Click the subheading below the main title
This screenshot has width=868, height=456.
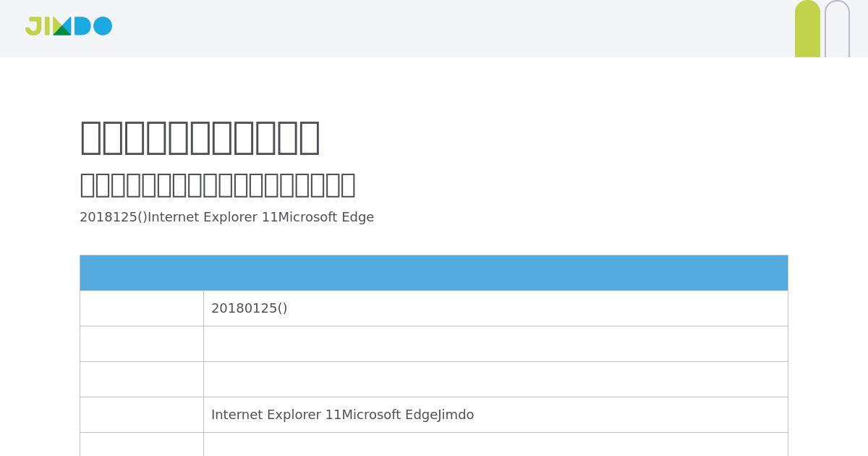coord(218,185)
